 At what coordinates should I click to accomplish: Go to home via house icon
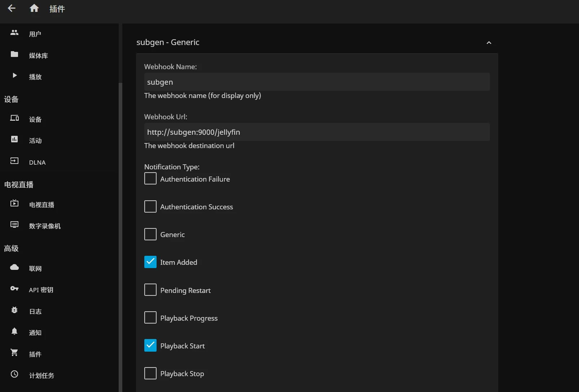click(34, 8)
